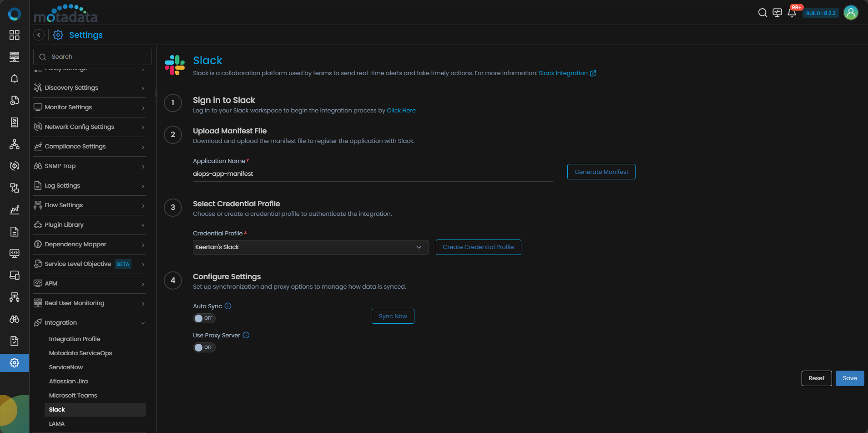Viewport: 868px width, 433px height.
Task: Click the BUILD : 8.2.2 badge
Action: click(821, 13)
